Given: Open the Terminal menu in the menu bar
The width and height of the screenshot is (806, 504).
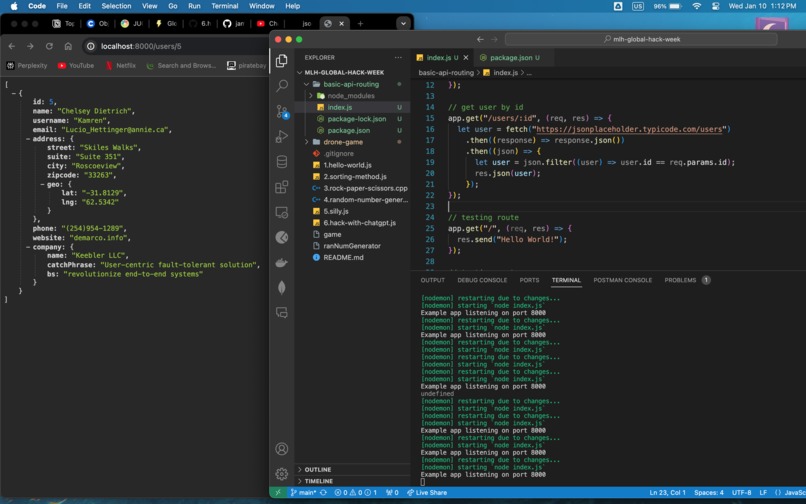Looking at the screenshot, I should click(x=225, y=6).
